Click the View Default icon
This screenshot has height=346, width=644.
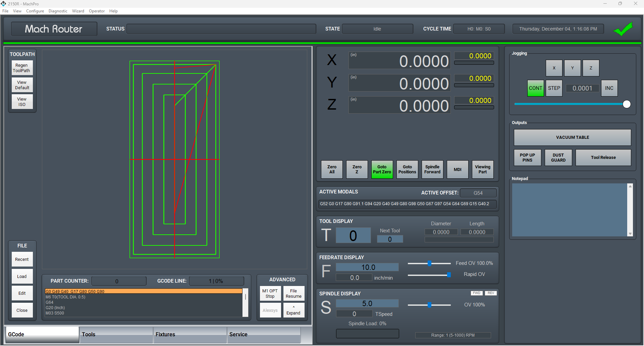[x=22, y=85]
